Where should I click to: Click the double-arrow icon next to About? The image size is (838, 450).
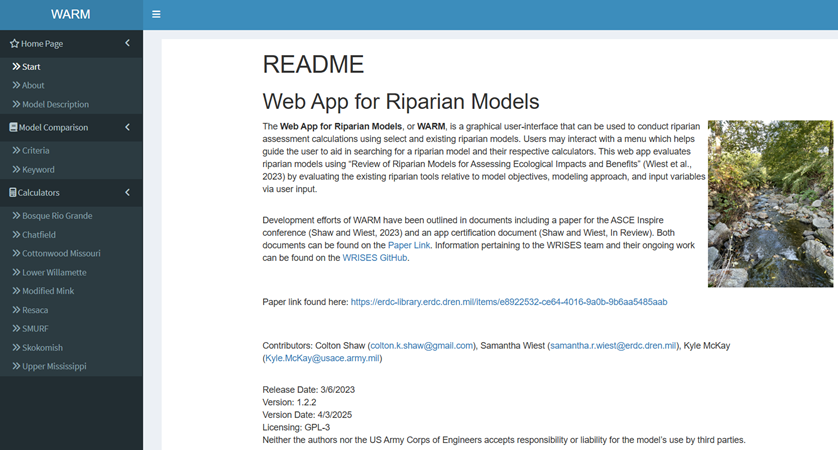[16, 85]
